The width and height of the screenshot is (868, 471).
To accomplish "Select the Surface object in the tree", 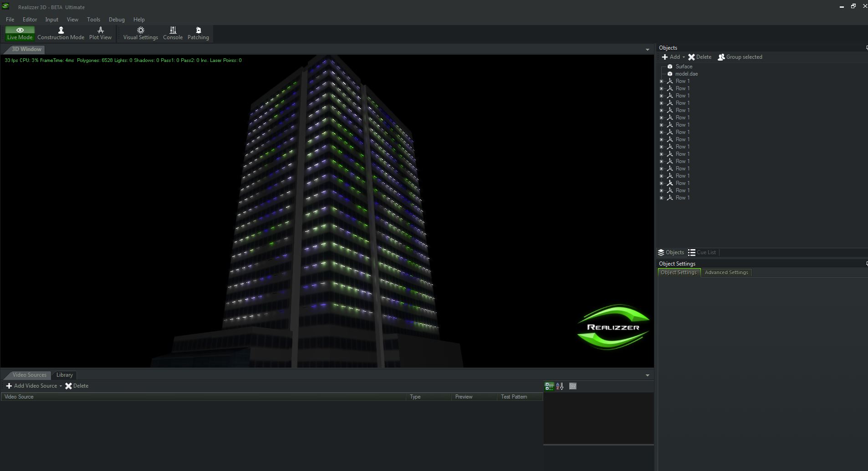I will click(684, 67).
